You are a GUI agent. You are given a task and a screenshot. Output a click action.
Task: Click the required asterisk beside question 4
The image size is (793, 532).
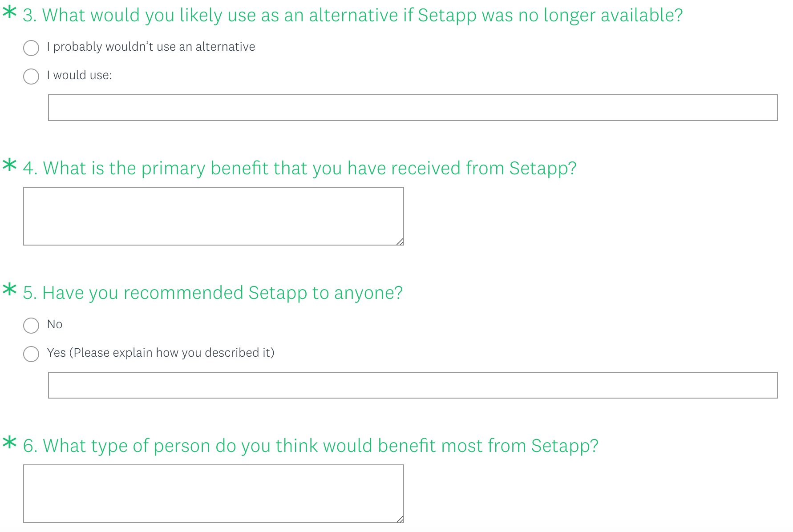[x=9, y=165]
